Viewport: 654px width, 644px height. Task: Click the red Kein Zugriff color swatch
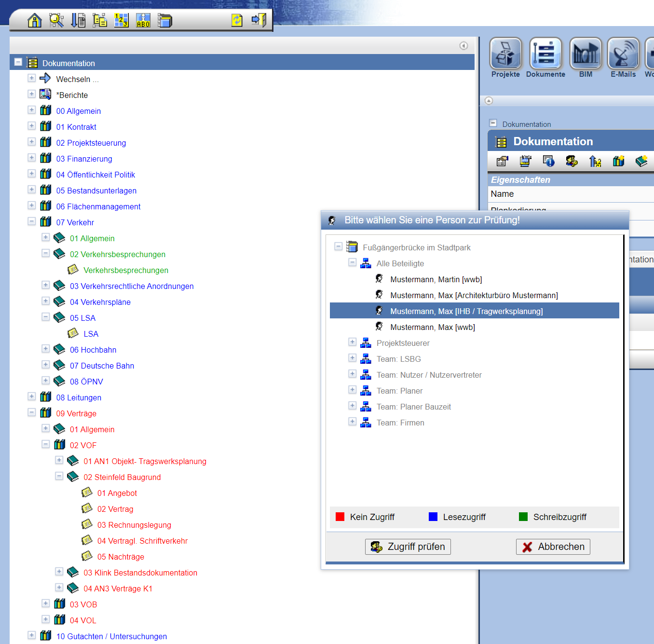(340, 517)
